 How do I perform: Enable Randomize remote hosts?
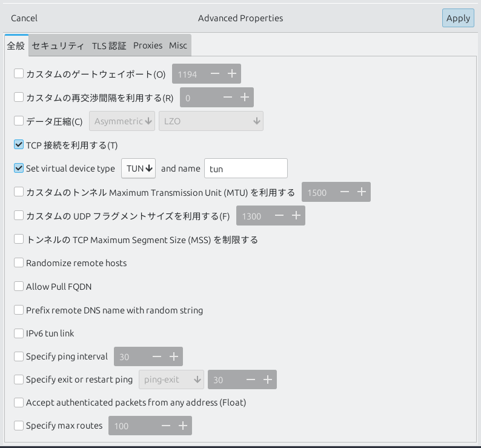click(x=19, y=263)
